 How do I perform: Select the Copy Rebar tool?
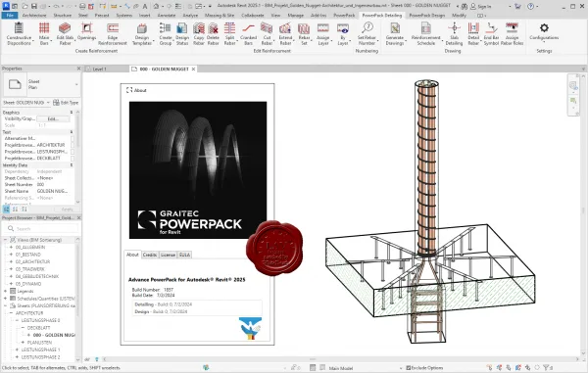point(199,33)
